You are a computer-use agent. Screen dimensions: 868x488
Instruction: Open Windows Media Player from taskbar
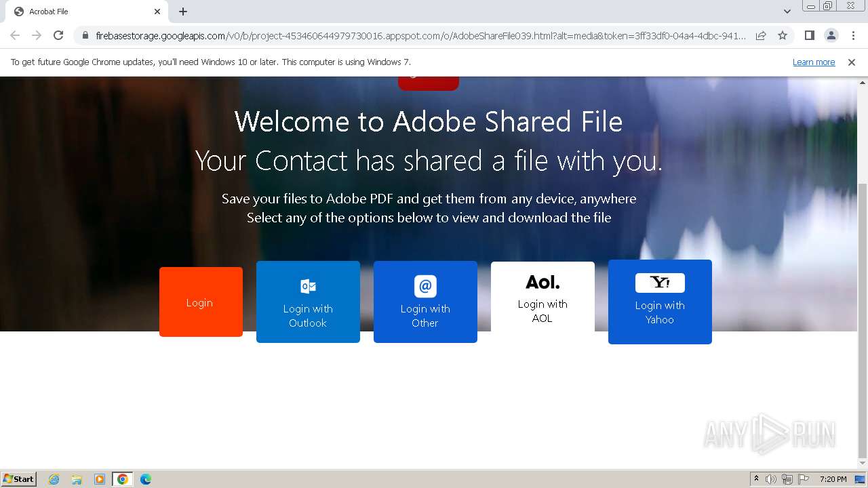pyautogui.click(x=100, y=479)
